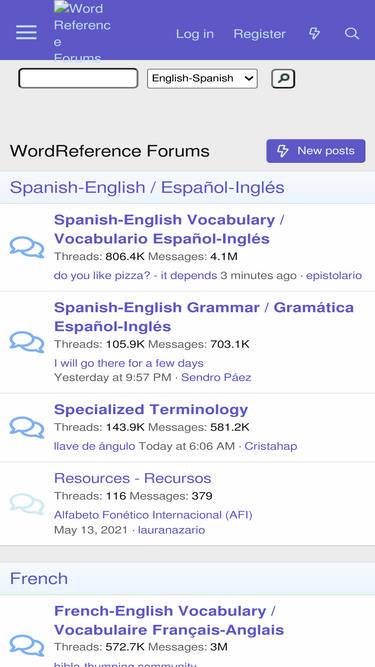Viewport: 375px width, 667px height.
Task: Click the 'WordReference Forums' page title
Action: coord(110,151)
